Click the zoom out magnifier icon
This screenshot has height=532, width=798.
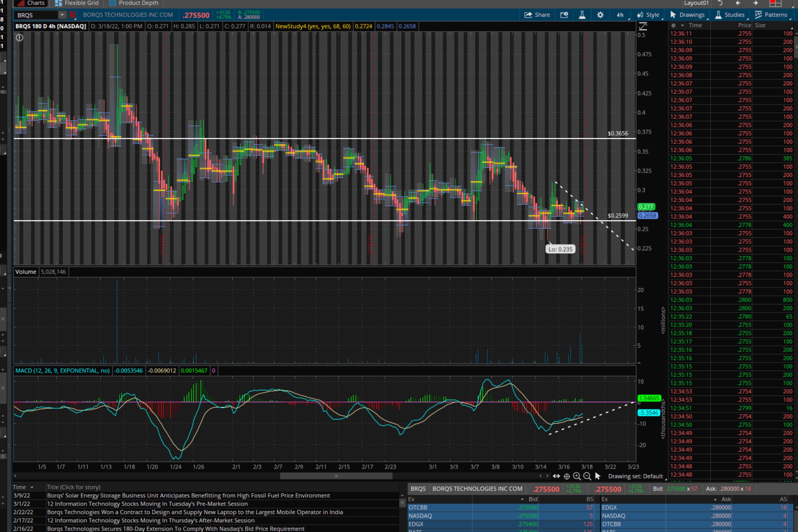(x=587, y=476)
